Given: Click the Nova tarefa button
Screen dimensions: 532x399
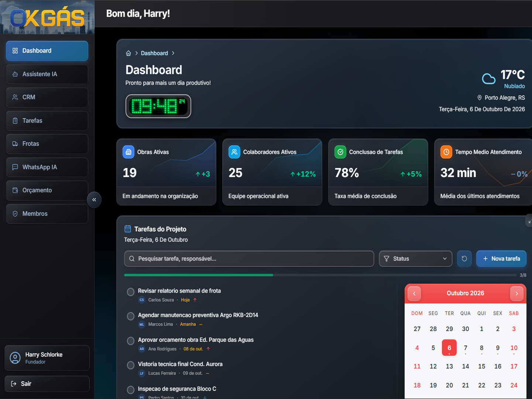Looking at the screenshot, I should pos(501,259).
